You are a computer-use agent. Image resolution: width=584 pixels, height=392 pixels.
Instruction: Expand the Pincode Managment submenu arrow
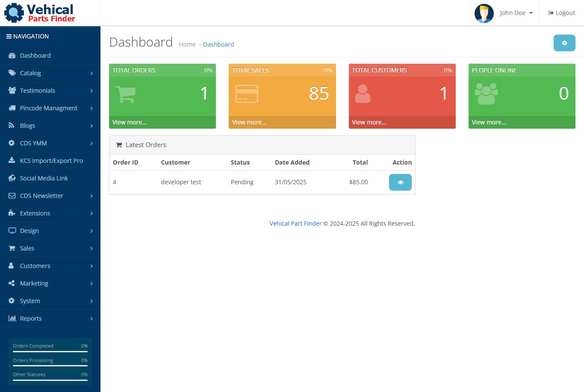pyautogui.click(x=91, y=108)
